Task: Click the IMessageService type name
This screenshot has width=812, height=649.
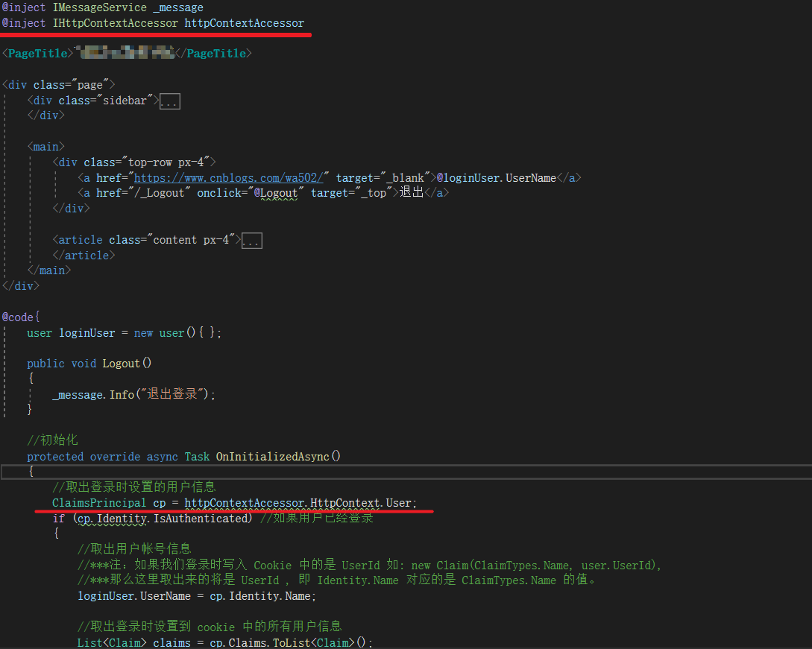Action: tap(99, 7)
